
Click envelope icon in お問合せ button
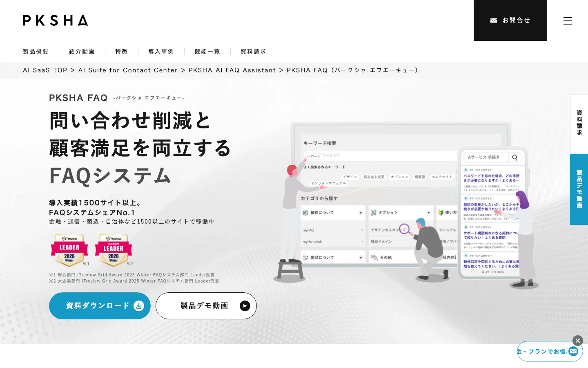[494, 20]
